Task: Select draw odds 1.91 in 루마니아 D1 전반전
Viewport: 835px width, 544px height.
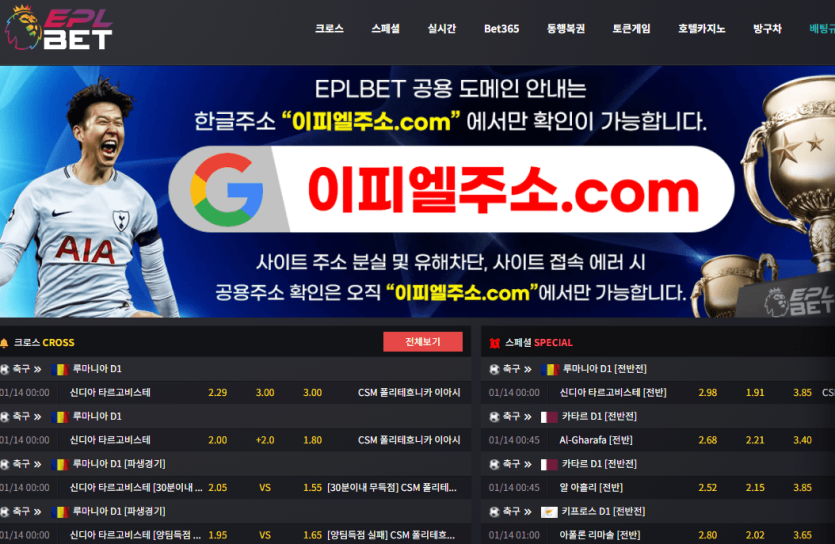Action: pyautogui.click(x=755, y=393)
